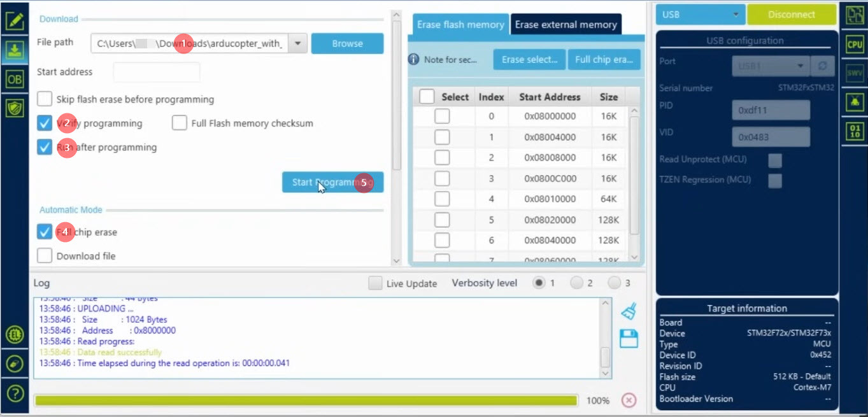Toggle Full Flash memory checksum checkbox
Screen dimensions: 868x417
pos(180,123)
